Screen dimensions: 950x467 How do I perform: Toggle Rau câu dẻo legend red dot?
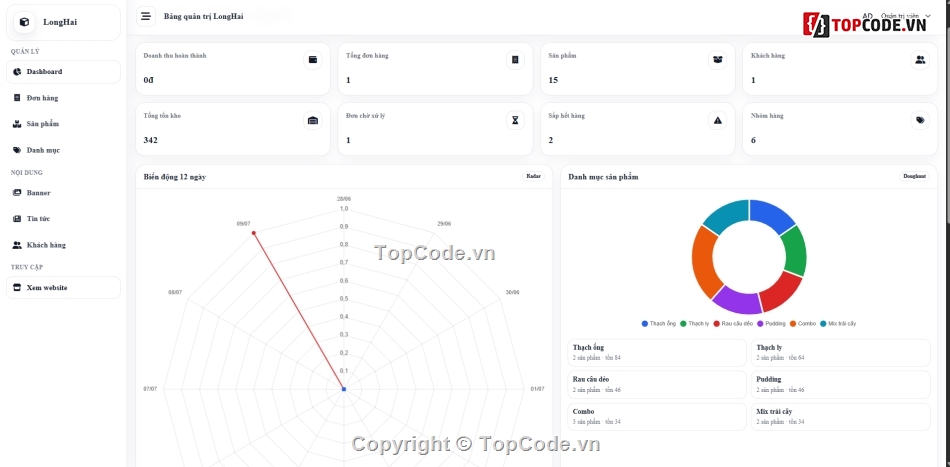tap(717, 323)
